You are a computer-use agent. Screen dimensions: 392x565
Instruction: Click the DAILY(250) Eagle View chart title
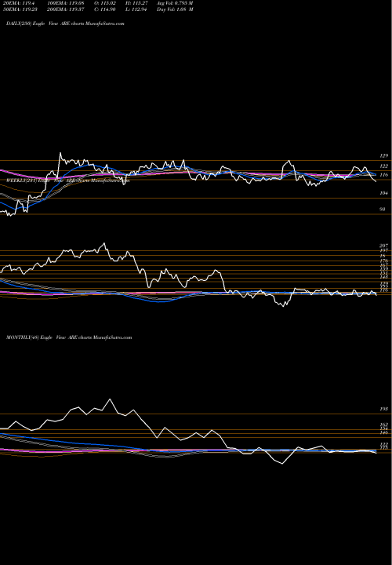65,24
